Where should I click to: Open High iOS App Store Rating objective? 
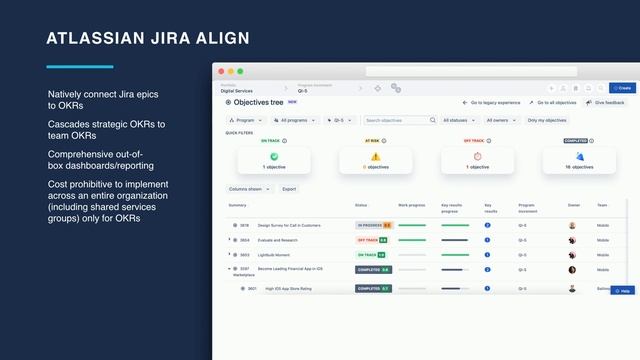(x=288, y=289)
